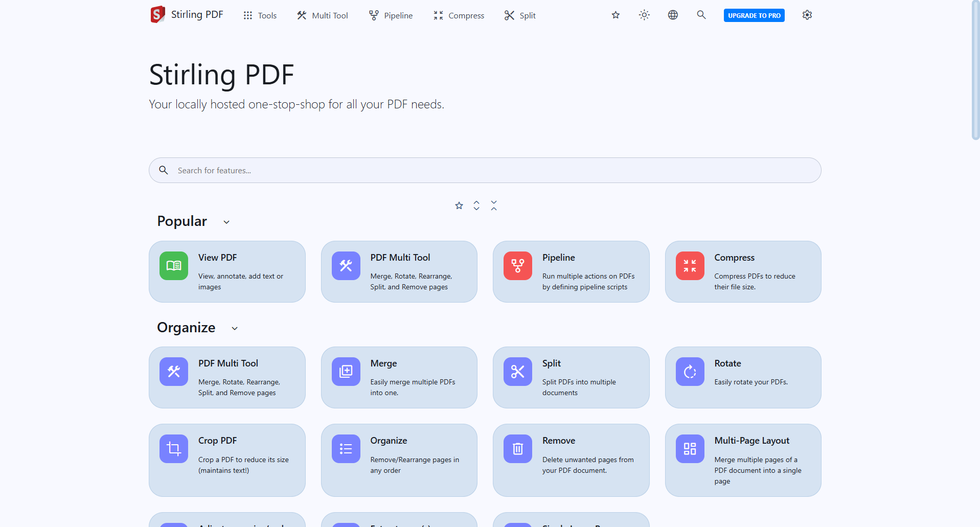Select the View PDF tool
This screenshot has height=527, width=980.
pos(226,271)
